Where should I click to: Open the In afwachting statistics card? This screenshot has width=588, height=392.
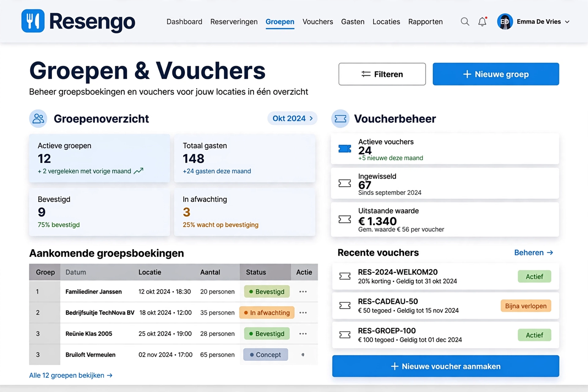coord(245,212)
